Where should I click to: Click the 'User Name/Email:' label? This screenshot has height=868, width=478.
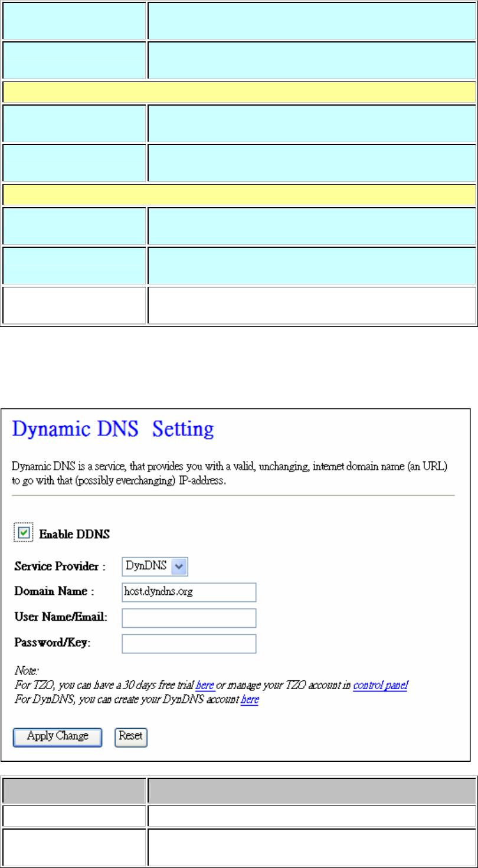point(60,618)
